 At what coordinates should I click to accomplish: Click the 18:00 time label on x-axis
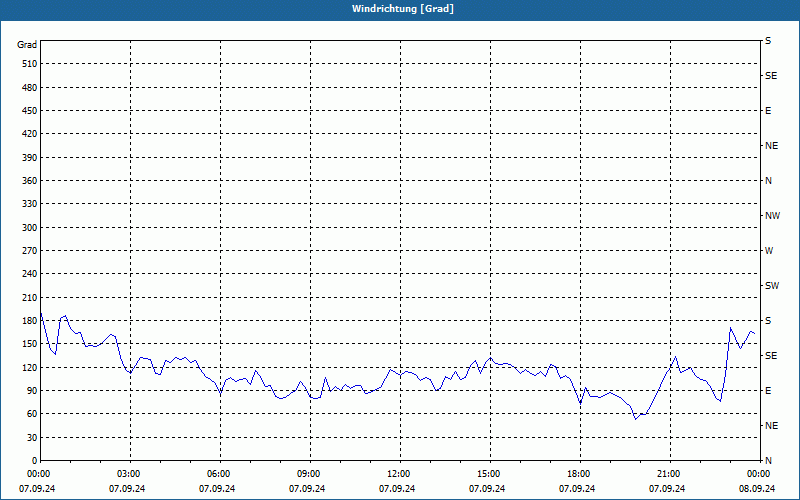580,474
